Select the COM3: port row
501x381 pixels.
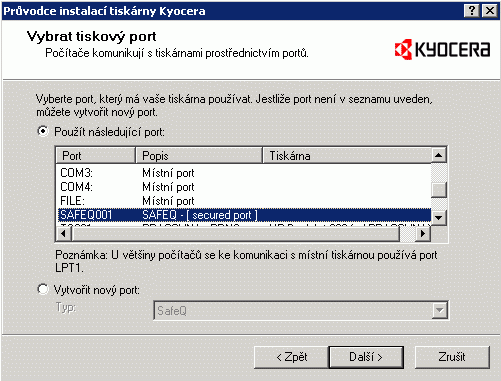[x=244, y=173]
